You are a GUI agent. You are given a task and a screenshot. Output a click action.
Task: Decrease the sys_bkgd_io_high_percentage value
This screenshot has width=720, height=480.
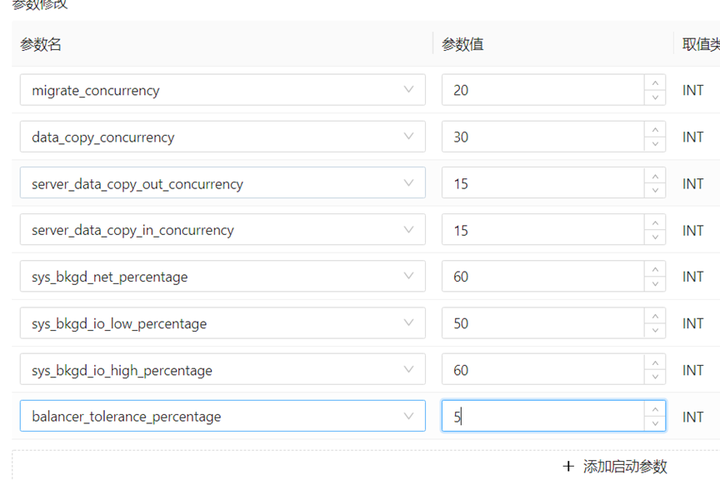[655, 377]
